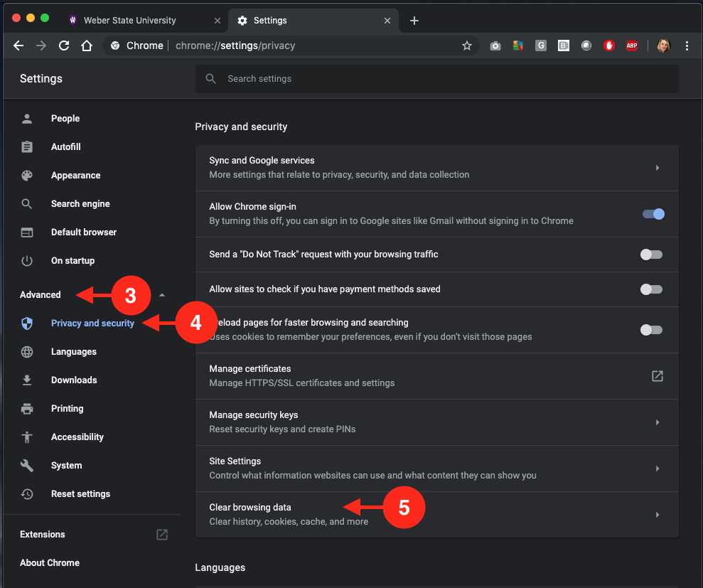Toggle payment methods check setting
Image resolution: width=703 pixels, height=588 pixels.
pos(651,289)
